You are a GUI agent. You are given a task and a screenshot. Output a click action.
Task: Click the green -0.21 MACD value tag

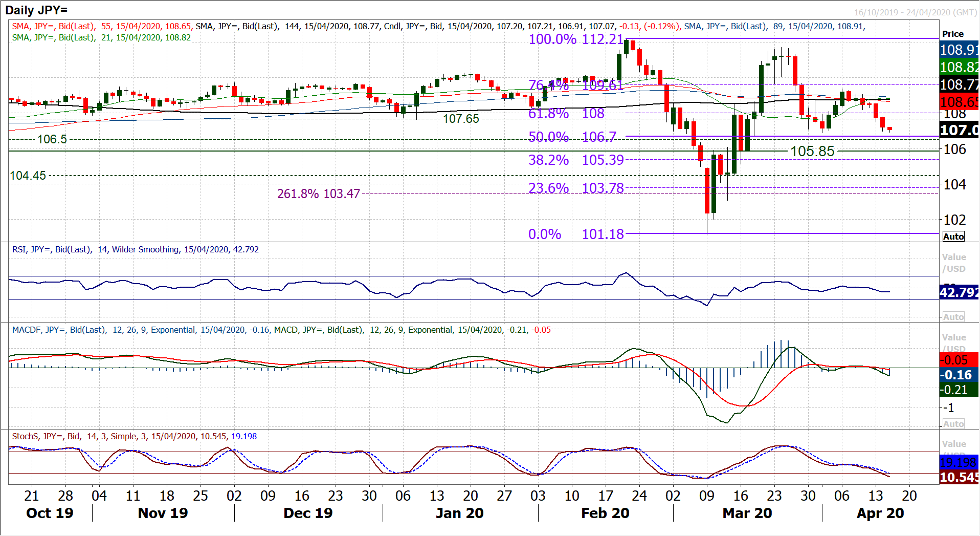pyautogui.click(x=959, y=390)
